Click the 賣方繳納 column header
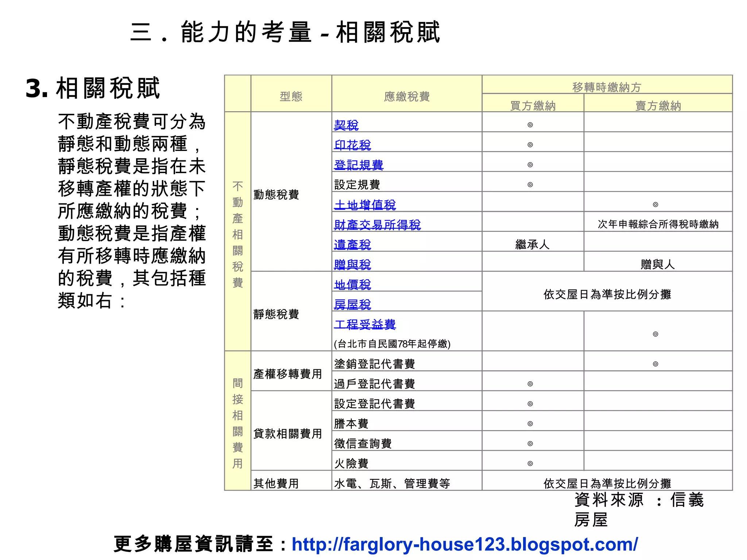The image size is (747, 560). point(658,103)
